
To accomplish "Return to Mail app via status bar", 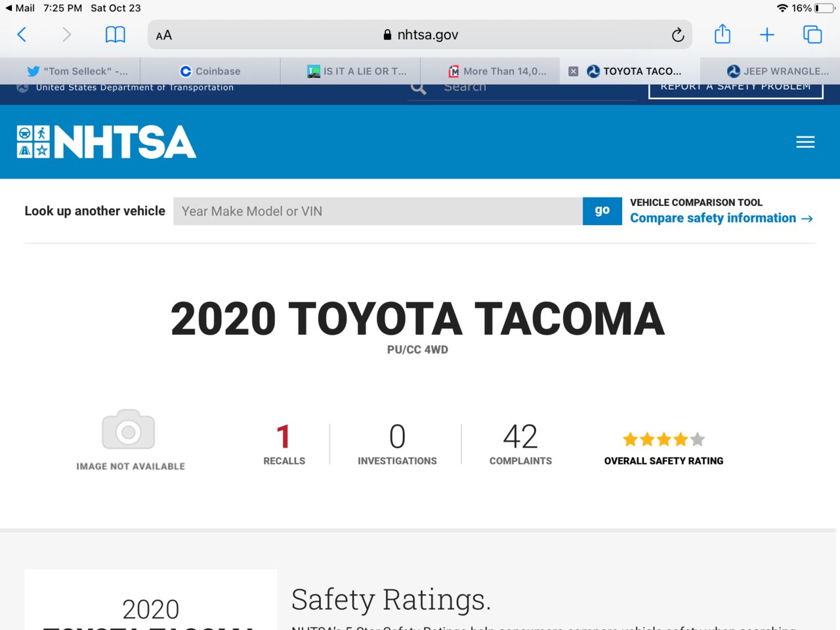I will tap(20, 8).
